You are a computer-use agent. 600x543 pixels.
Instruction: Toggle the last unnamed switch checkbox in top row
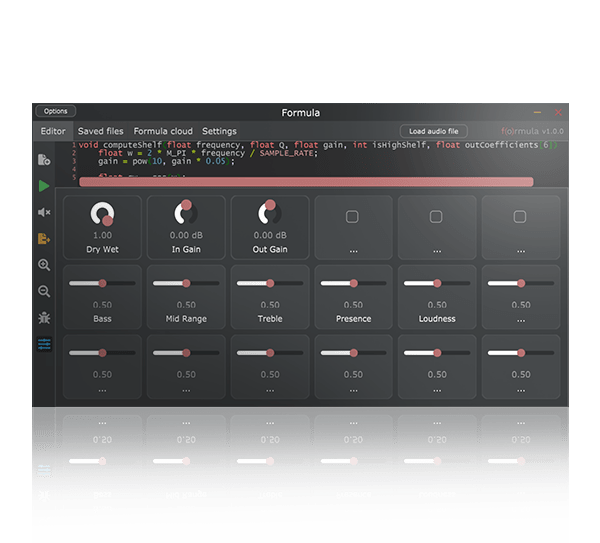(x=520, y=217)
